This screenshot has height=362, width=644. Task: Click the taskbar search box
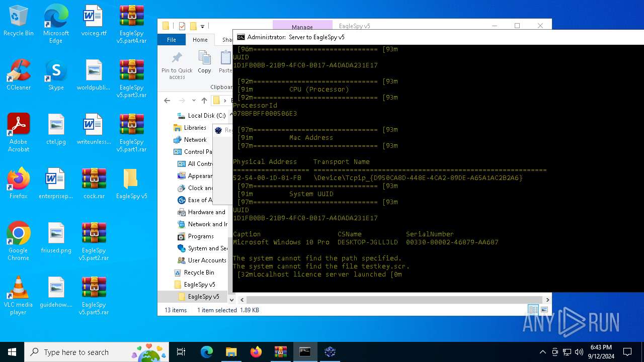97,352
